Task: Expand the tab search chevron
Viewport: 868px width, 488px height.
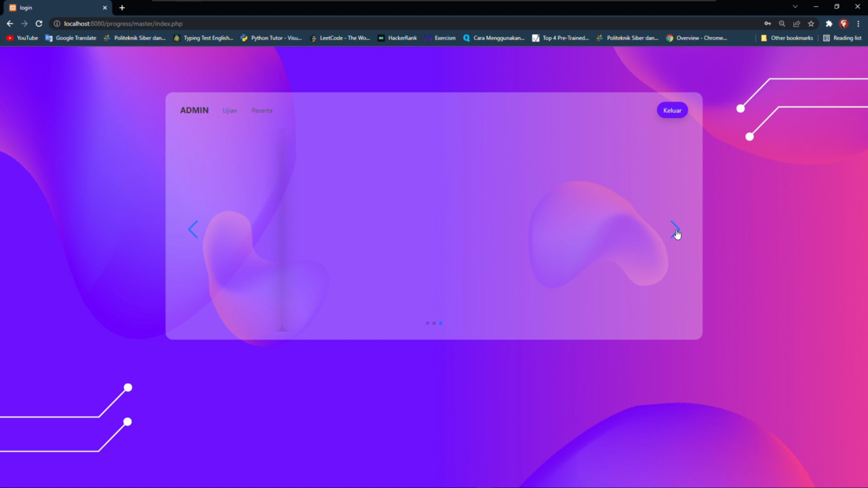Action: point(795,7)
